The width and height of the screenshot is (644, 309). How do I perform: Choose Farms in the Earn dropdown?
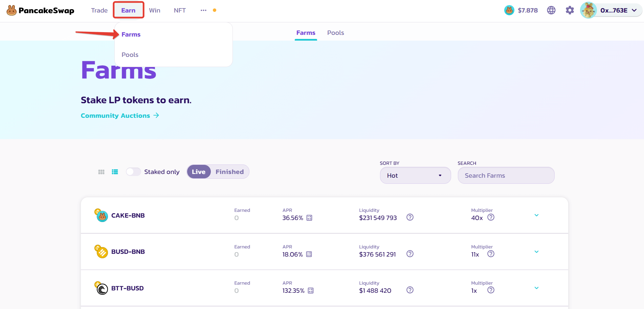coord(131,35)
